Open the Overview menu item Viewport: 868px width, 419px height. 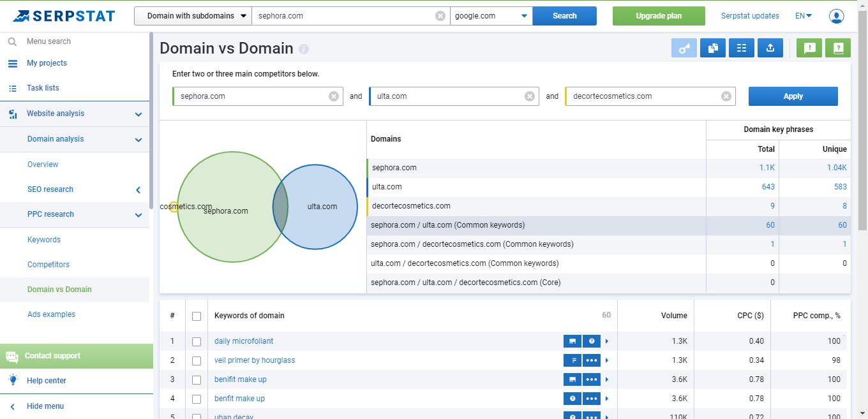43,165
